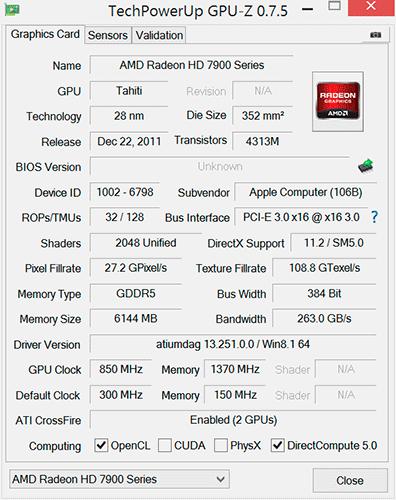Toggle the DirectCompute 5.0 checkbox
The image size is (396, 500).
(x=277, y=445)
